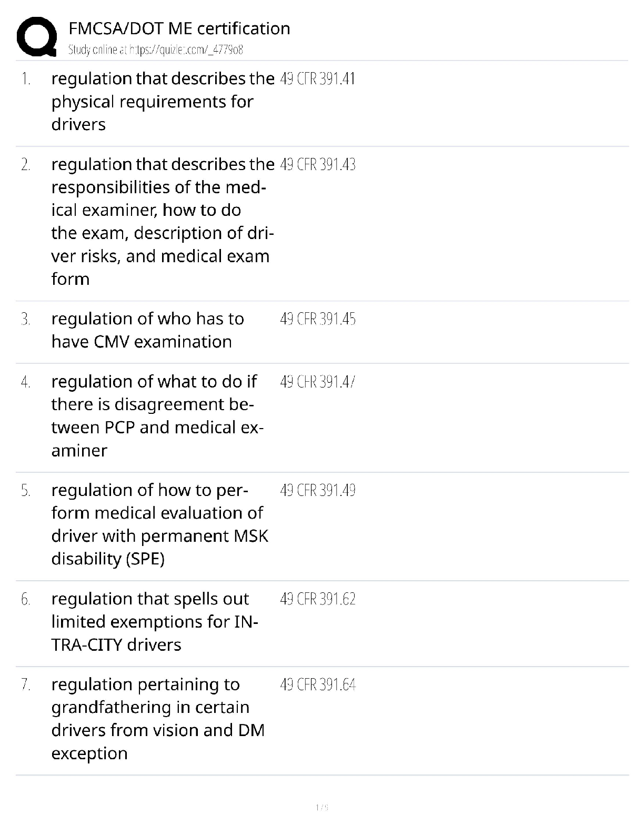Viewport: 644px width, 834px height.
Task: Select term 1 about physical requirements for drivers
Action: point(163,102)
